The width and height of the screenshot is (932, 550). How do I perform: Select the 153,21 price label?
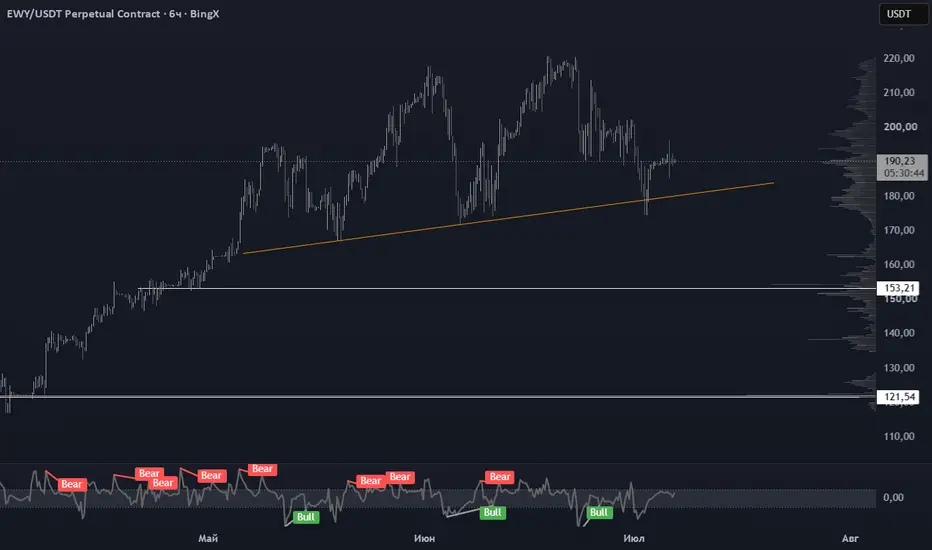tap(898, 288)
